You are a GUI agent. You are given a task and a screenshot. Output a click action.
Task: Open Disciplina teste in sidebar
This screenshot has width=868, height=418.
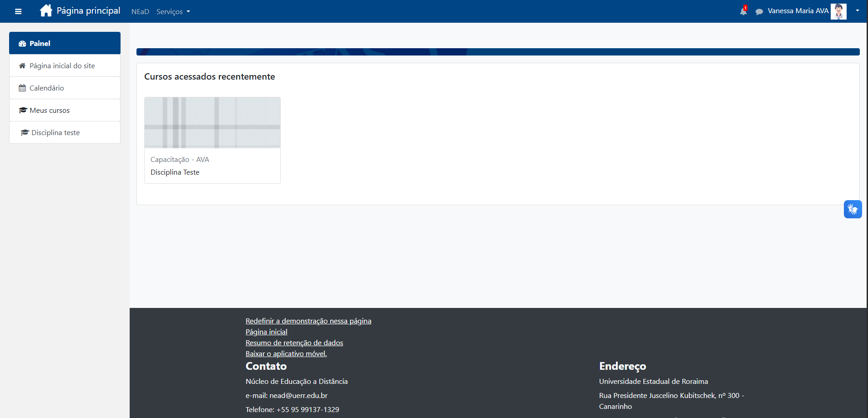[x=56, y=133]
